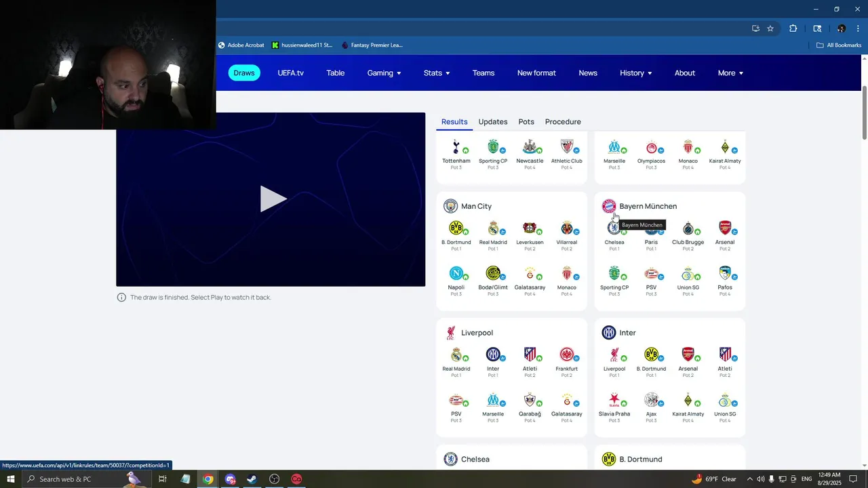The height and width of the screenshot is (488, 868).
Task: Click the Bayern München crest in card header
Action: click(x=609, y=206)
